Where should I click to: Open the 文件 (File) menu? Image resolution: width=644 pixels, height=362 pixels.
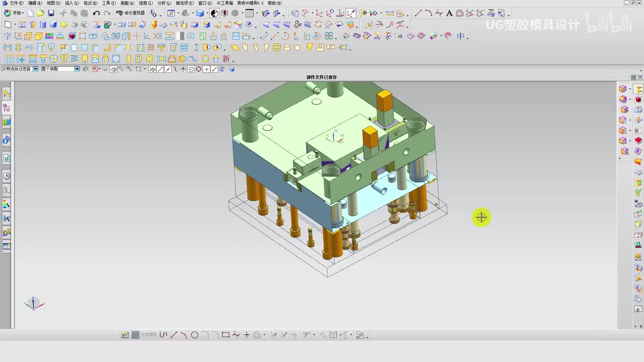pos(17,3)
